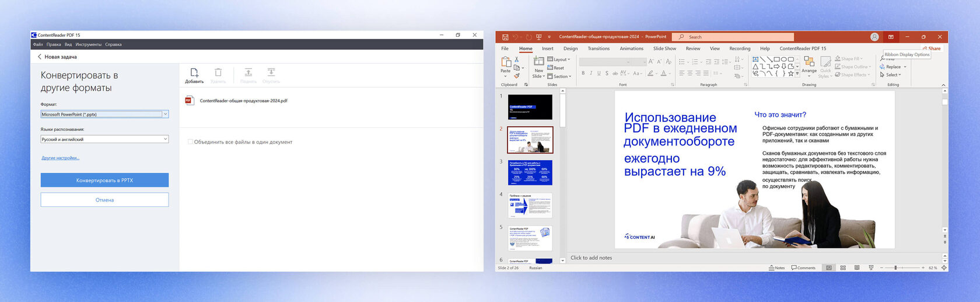Open the Другие настройки link
This screenshot has height=302, width=980.
click(61, 158)
